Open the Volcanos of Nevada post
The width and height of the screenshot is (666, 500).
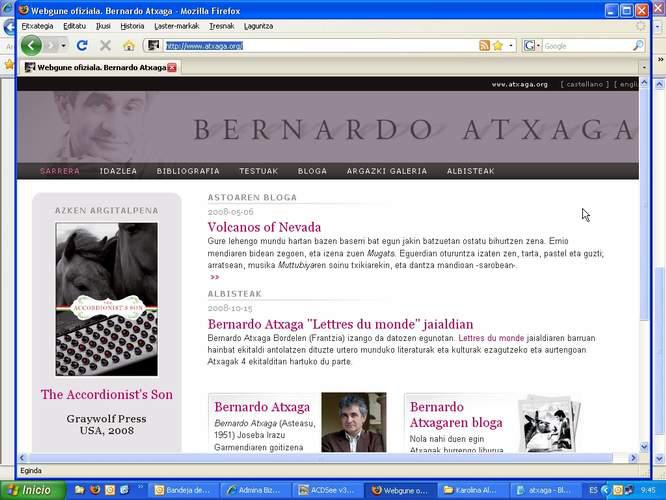coord(264,227)
